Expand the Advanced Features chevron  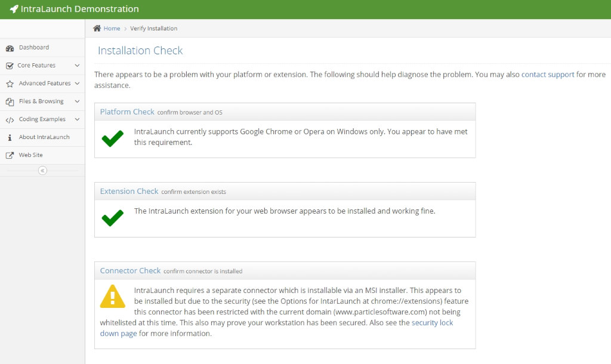[77, 84]
